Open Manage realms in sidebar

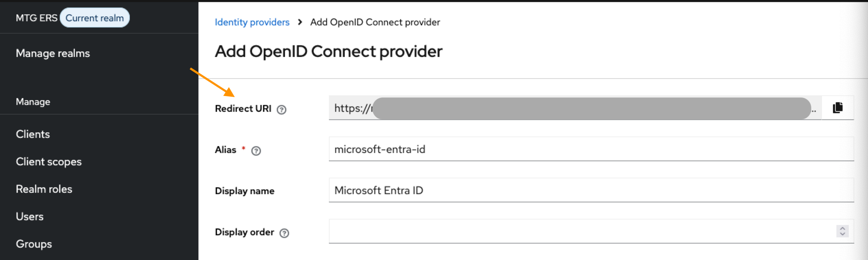point(53,53)
